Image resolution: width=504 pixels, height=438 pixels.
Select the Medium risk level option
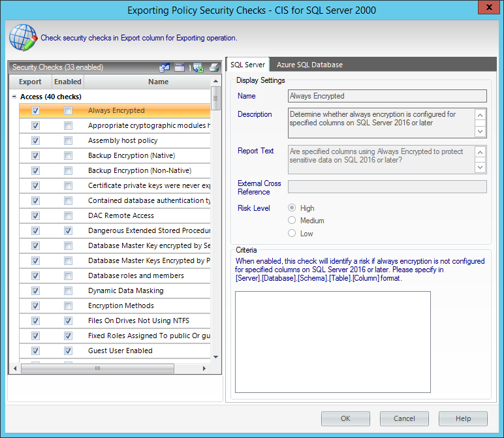pyautogui.click(x=292, y=221)
